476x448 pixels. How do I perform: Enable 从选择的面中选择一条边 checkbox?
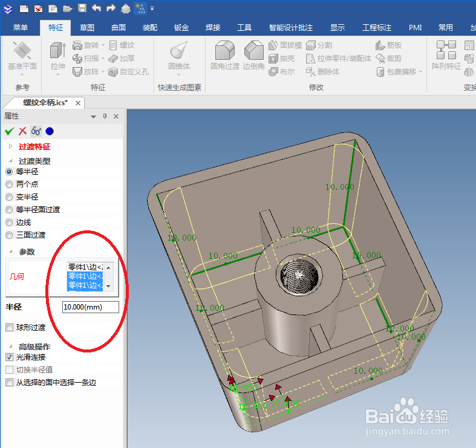(10, 383)
